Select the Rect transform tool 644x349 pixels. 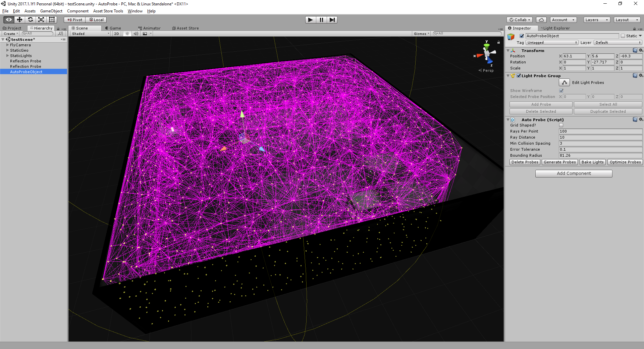(52, 19)
